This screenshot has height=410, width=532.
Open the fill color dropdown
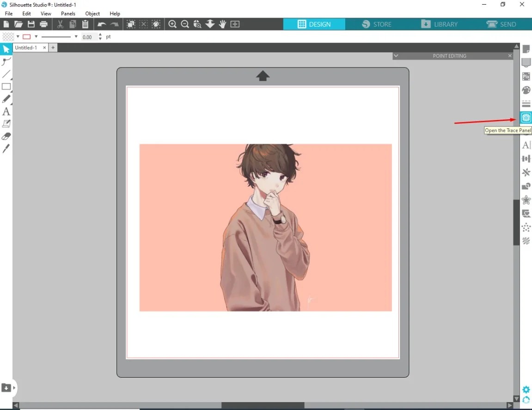tap(18, 36)
